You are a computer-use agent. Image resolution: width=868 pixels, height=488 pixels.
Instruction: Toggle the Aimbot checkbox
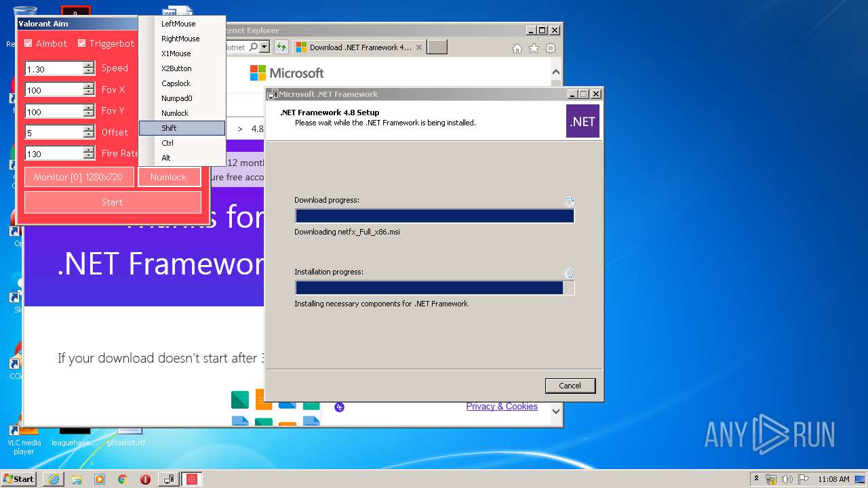[x=28, y=43]
